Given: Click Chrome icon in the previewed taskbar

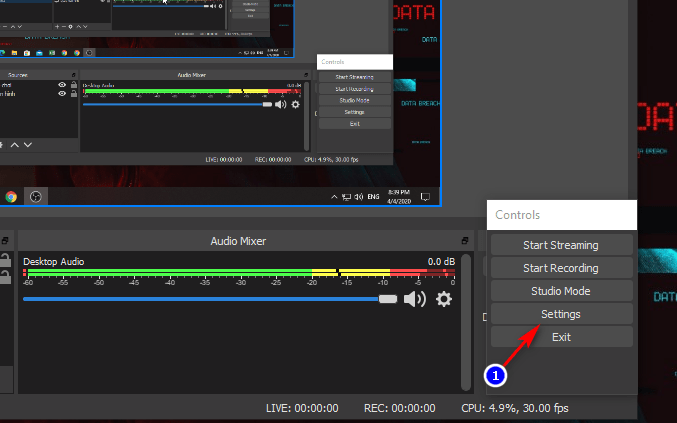Looking at the screenshot, I should point(12,197).
